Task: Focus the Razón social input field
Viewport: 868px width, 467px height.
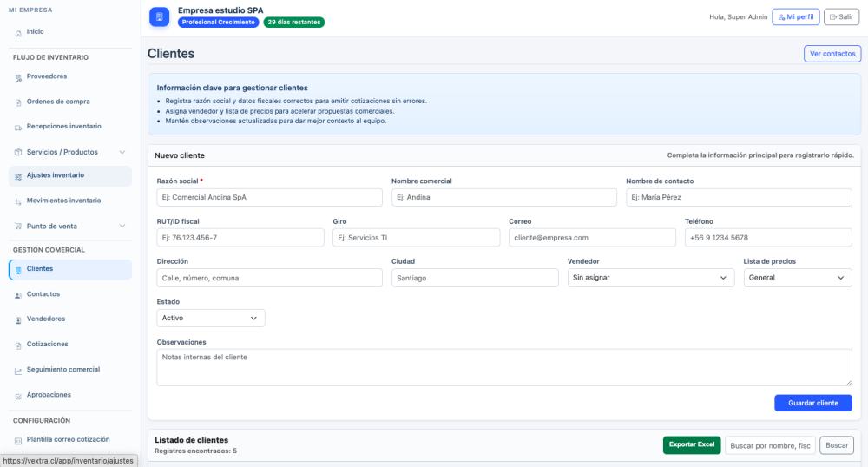Action: 269,197
